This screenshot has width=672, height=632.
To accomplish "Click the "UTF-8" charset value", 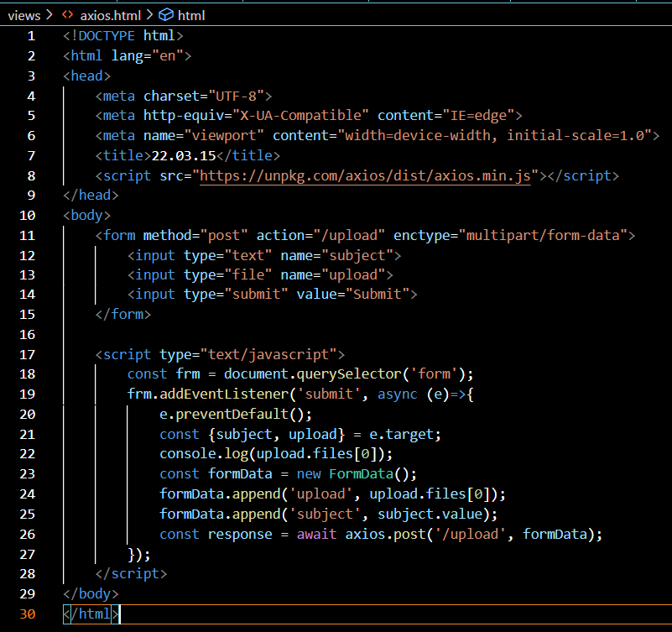I will coord(236,96).
